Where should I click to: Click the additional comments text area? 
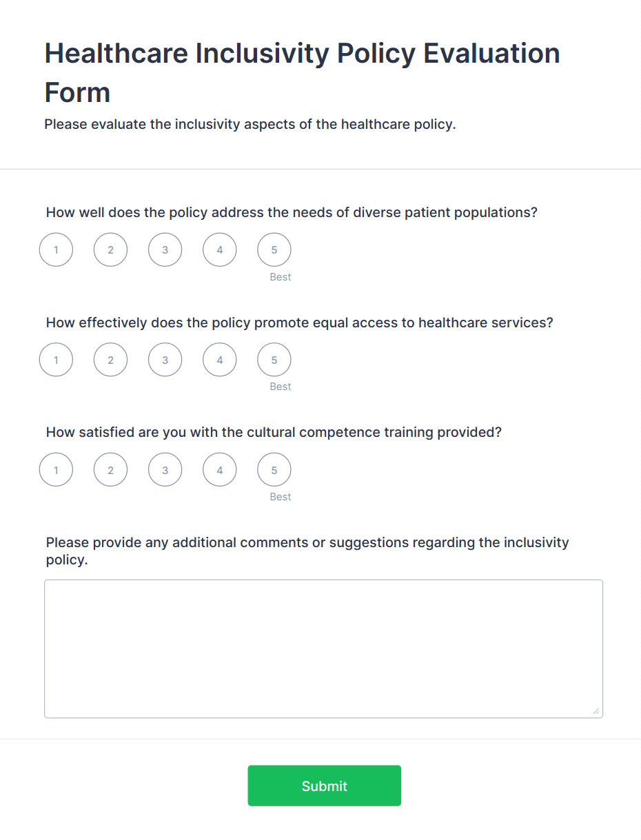tap(323, 648)
